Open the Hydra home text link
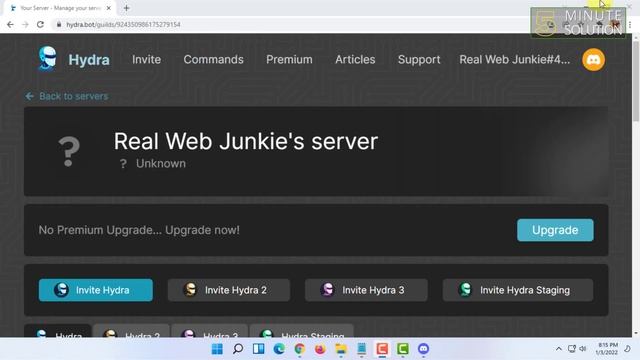Screen dimensions: 640x360 89,60
